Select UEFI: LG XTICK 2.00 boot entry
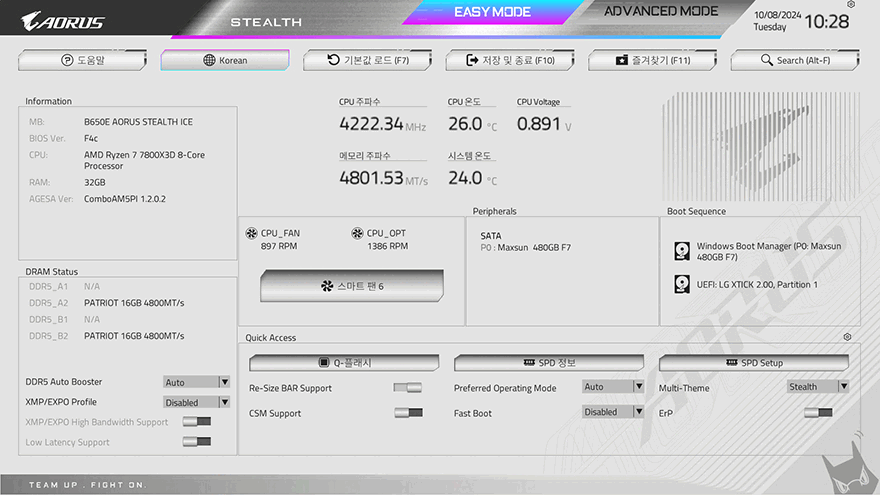The width and height of the screenshot is (880, 495). tap(746, 284)
